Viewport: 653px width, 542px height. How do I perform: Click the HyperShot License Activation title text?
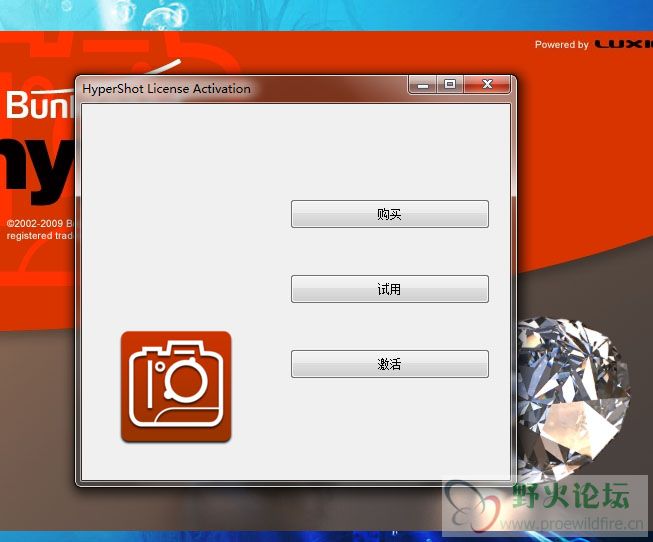(x=167, y=89)
